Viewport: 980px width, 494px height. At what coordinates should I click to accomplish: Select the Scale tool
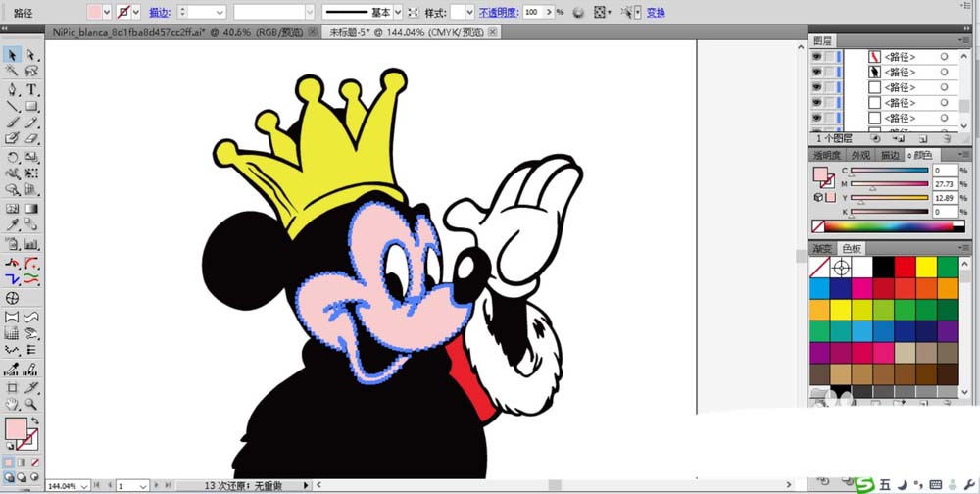click(31, 157)
